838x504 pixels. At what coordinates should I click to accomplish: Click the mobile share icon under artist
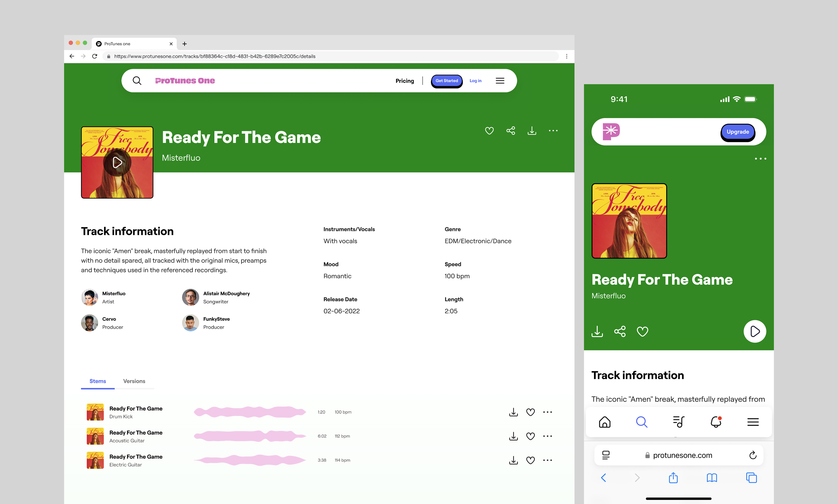(619, 331)
